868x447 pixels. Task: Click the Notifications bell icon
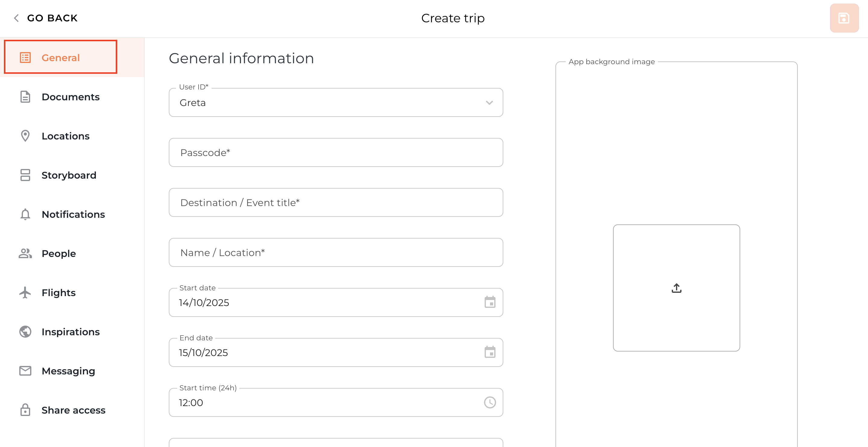[25, 214]
